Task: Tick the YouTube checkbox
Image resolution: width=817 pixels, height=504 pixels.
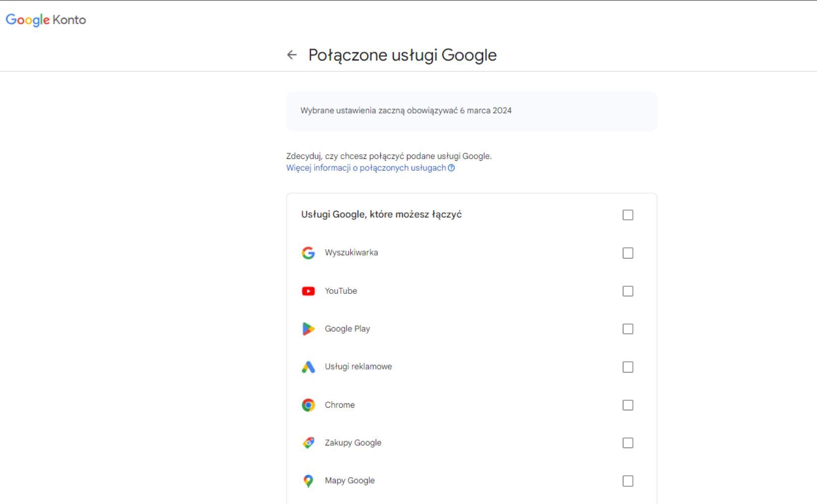Action: pyautogui.click(x=628, y=291)
